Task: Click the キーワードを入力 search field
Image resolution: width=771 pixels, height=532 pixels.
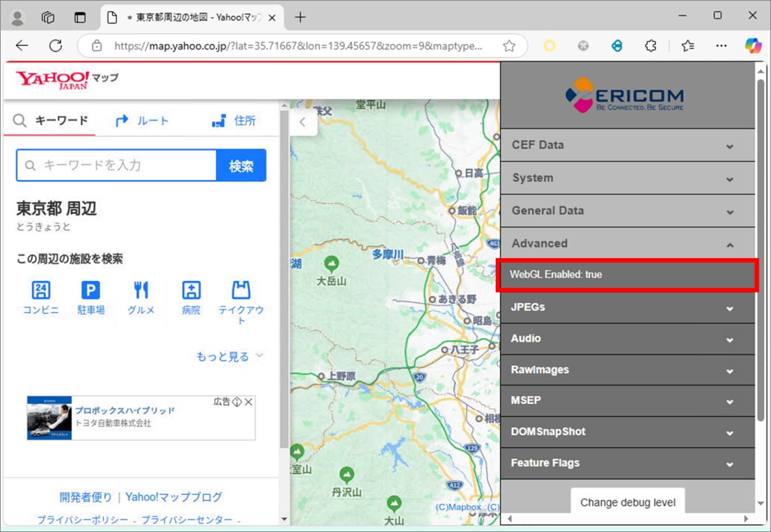Action: click(116, 165)
